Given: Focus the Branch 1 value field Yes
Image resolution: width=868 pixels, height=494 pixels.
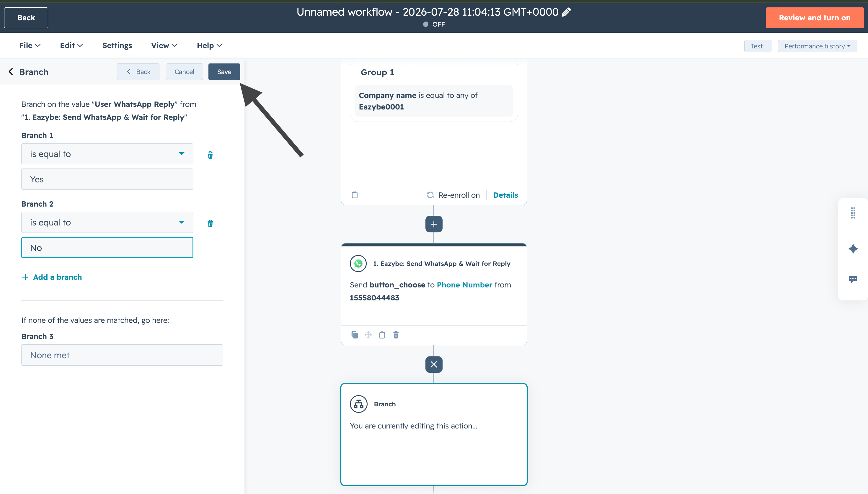Looking at the screenshot, I should point(107,179).
